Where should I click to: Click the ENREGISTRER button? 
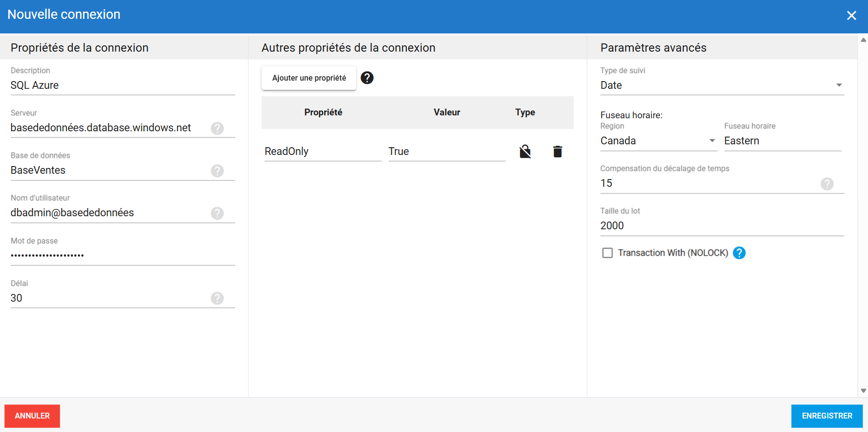click(827, 416)
